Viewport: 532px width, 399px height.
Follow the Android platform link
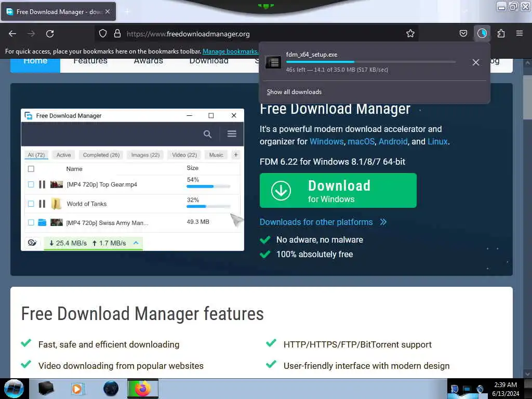coord(393,141)
